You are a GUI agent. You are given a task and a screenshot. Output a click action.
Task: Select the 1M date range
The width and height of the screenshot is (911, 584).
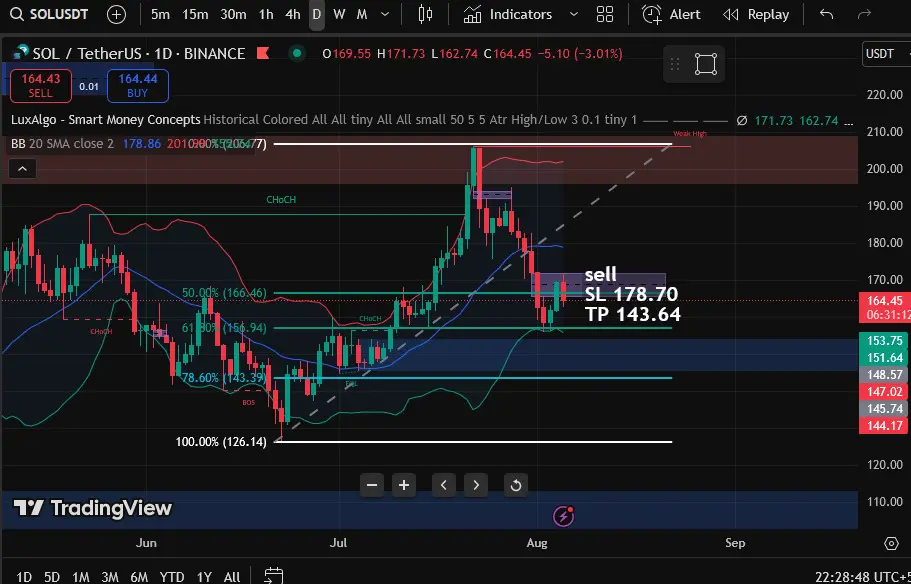pos(81,576)
